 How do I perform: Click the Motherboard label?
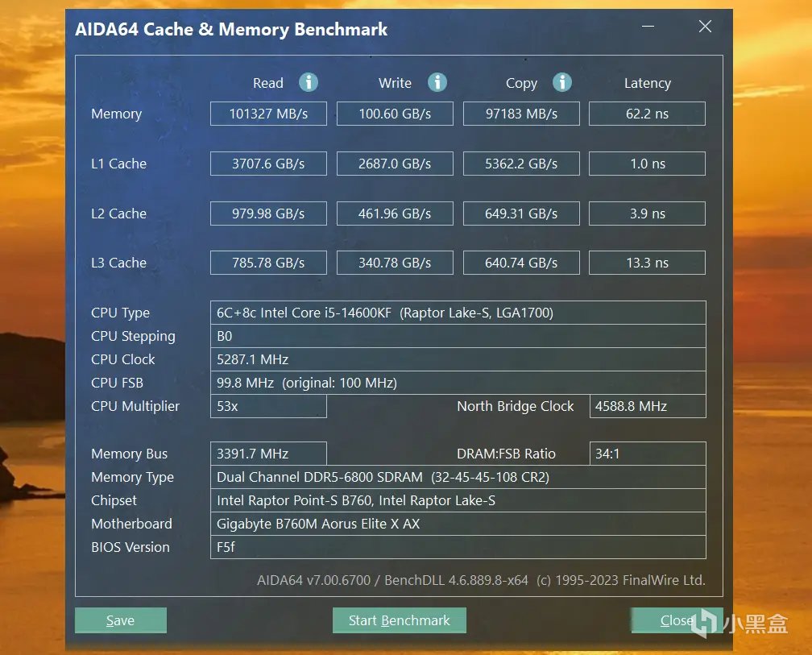coord(131,524)
